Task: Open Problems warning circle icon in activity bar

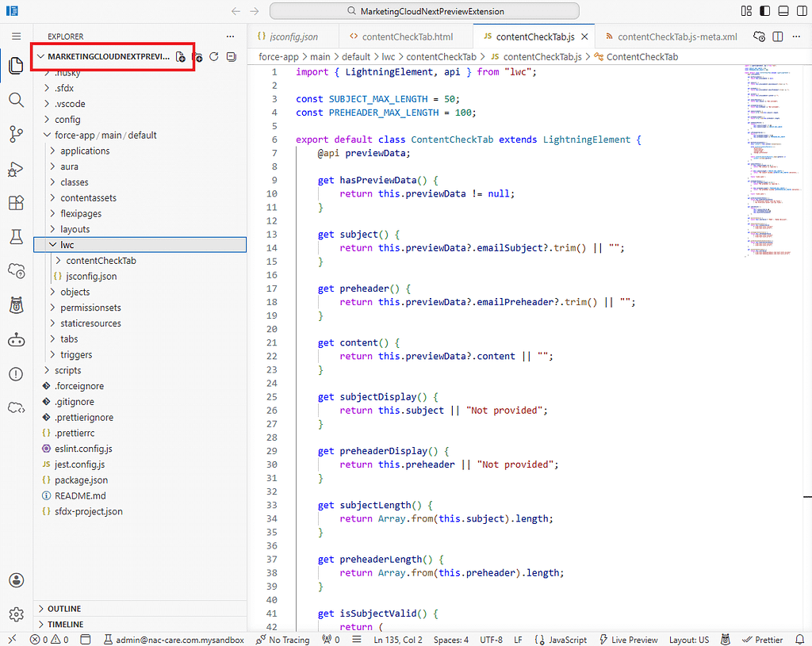Action: click(x=16, y=374)
